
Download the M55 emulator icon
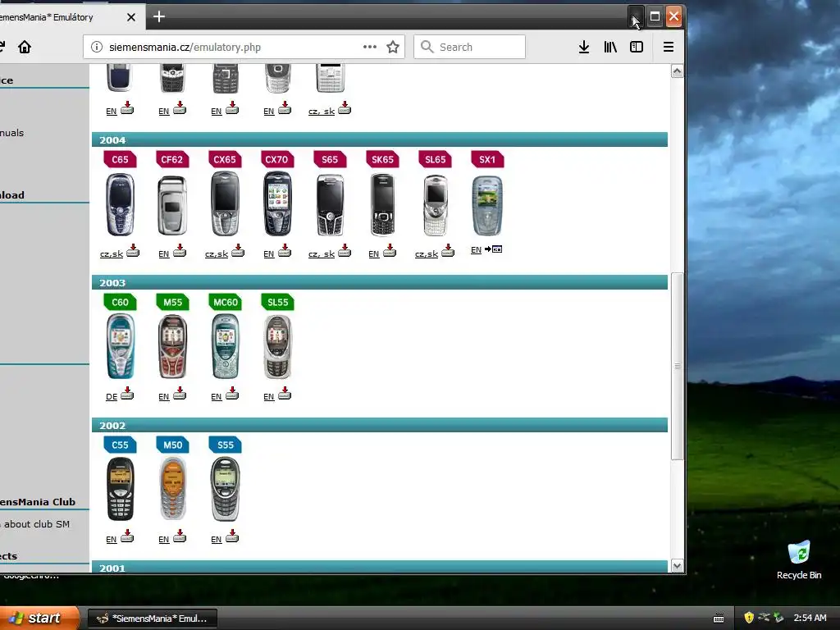coord(180,393)
